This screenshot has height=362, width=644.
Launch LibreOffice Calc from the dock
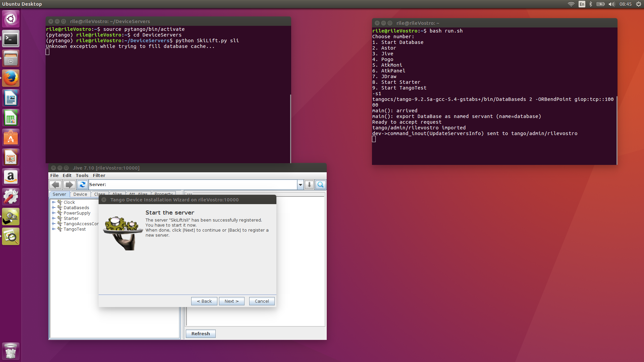[11, 118]
